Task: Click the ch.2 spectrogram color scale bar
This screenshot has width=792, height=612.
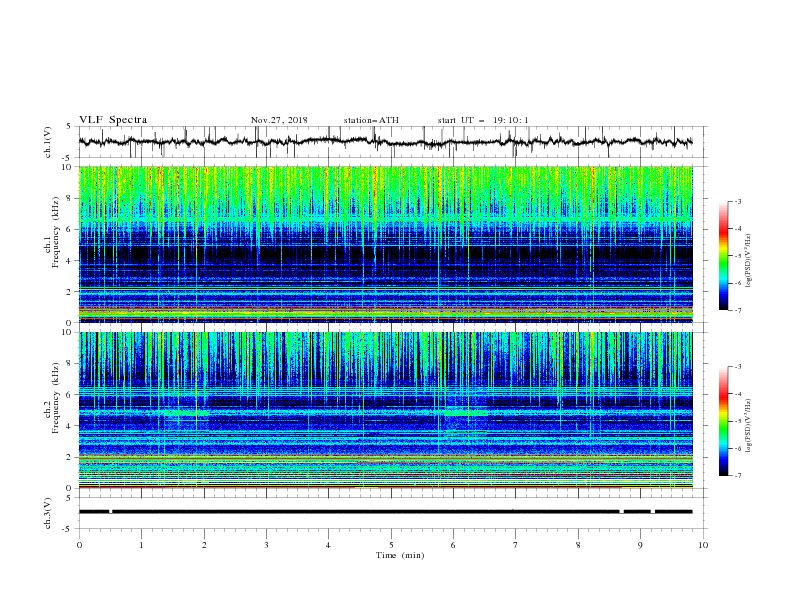Action: 724,421
